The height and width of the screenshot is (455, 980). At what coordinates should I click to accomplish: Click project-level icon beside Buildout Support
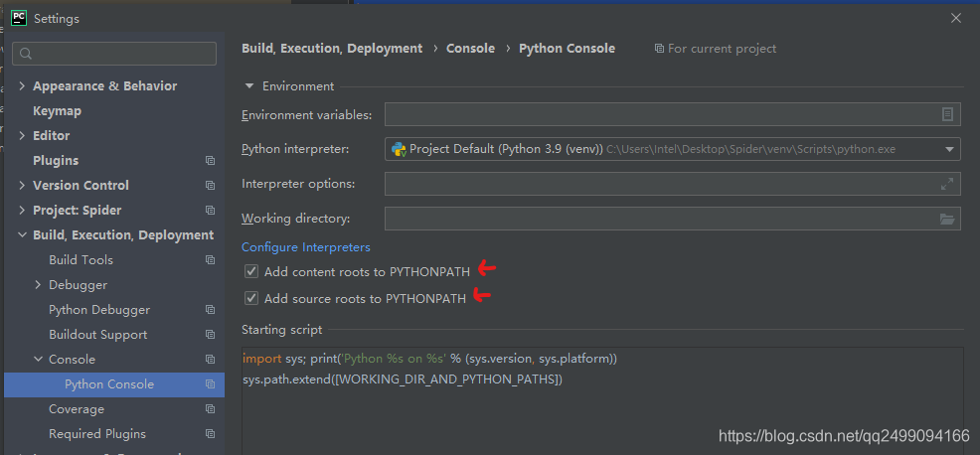[210, 335]
